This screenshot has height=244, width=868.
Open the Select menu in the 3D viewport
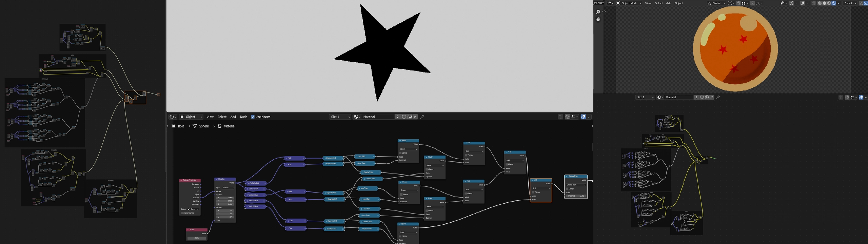coord(659,3)
